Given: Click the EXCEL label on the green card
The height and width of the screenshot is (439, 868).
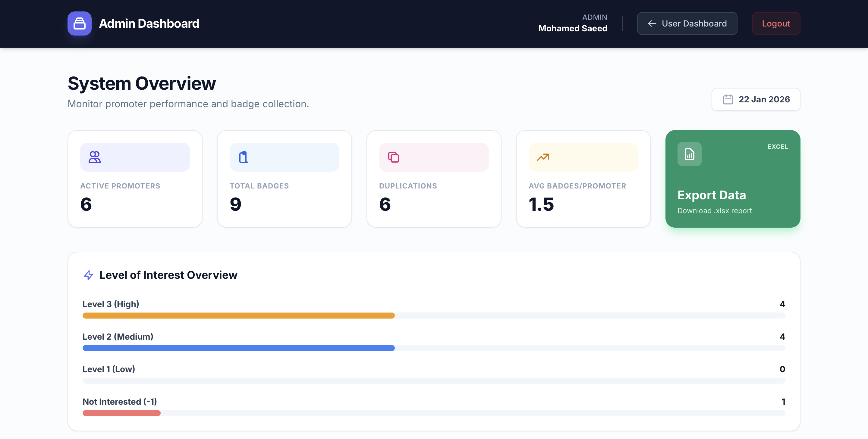Looking at the screenshot, I should click(777, 146).
